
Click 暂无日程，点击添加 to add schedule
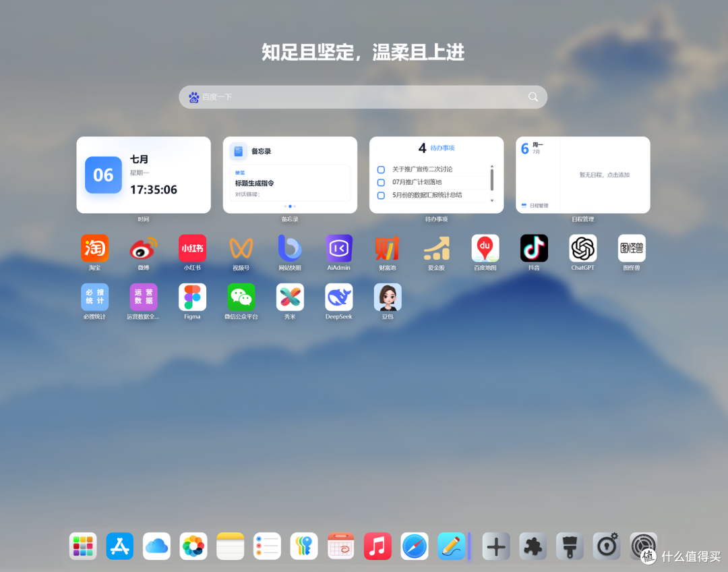[x=604, y=175]
